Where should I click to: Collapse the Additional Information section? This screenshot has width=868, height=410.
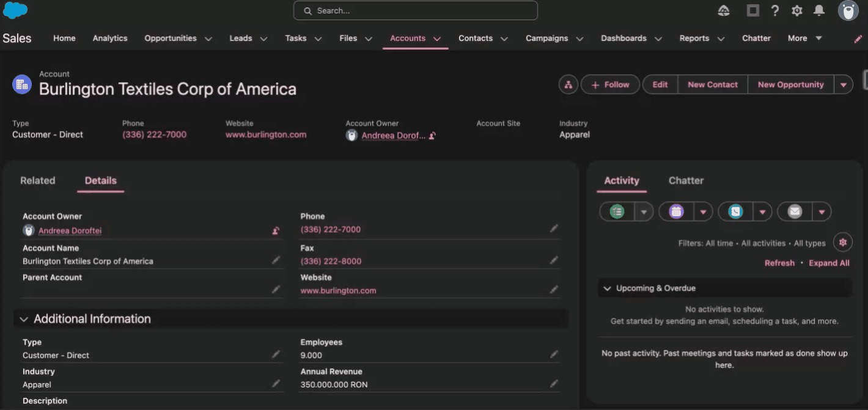point(24,318)
